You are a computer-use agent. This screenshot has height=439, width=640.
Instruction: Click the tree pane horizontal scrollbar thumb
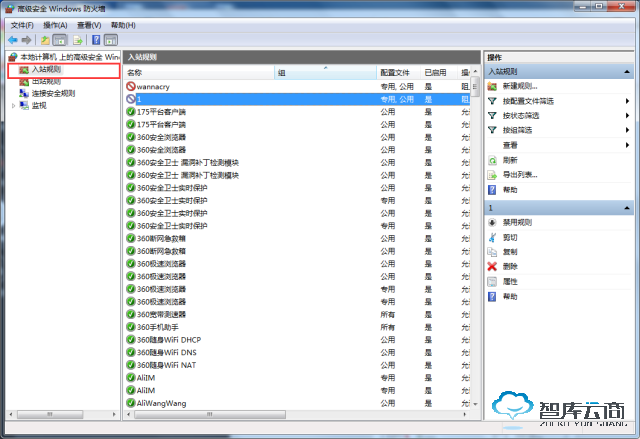[x=50, y=415]
